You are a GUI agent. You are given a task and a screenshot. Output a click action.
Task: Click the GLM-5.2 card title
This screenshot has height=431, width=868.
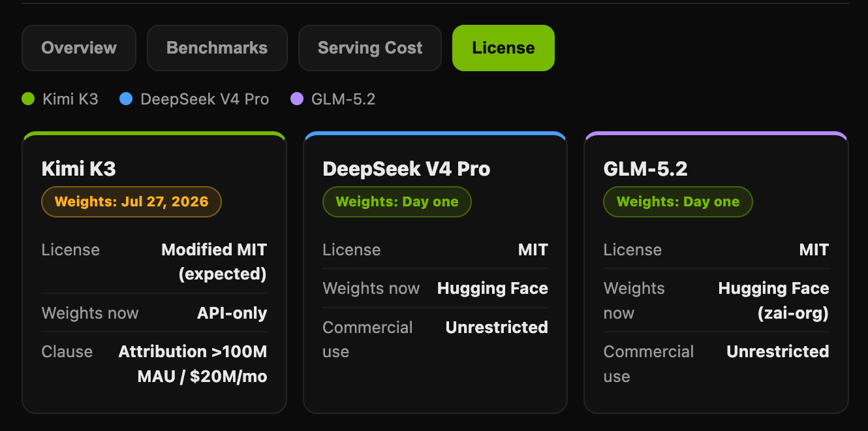[645, 169]
